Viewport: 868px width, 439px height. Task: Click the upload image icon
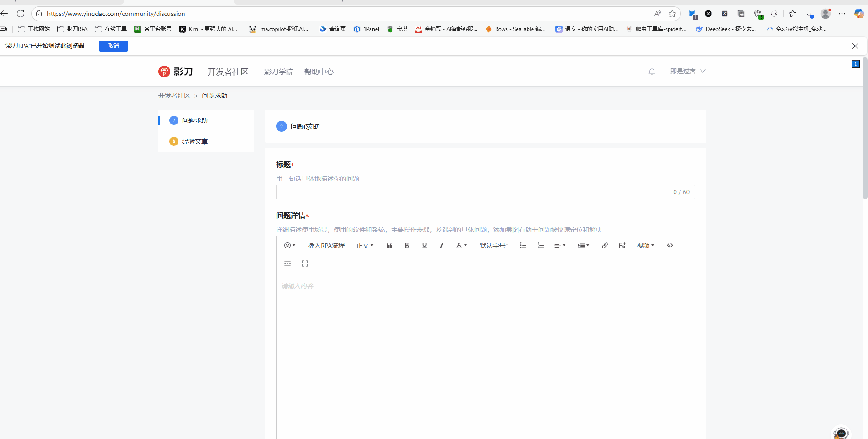coord(622,245)
